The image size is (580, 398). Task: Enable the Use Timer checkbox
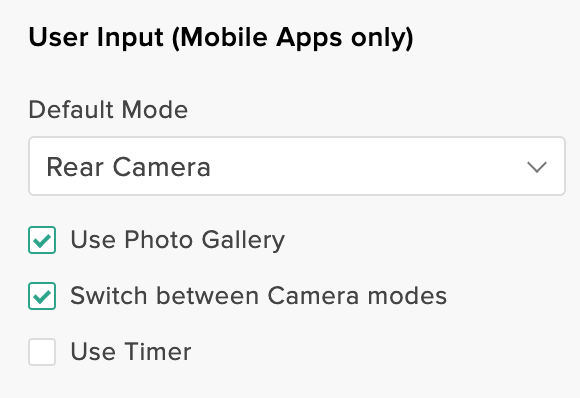pyautogui.click(x=42, y=352)
